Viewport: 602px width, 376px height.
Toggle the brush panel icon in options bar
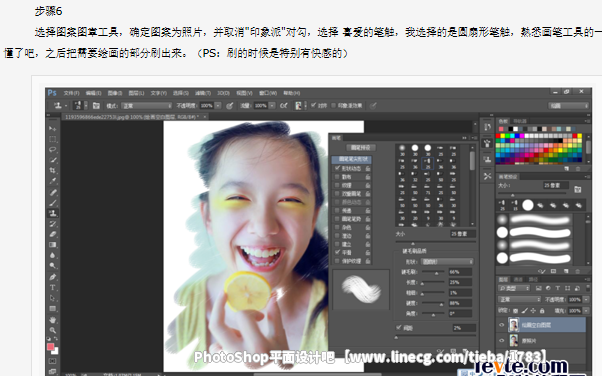pyautogui.click(x=96, y=106)
